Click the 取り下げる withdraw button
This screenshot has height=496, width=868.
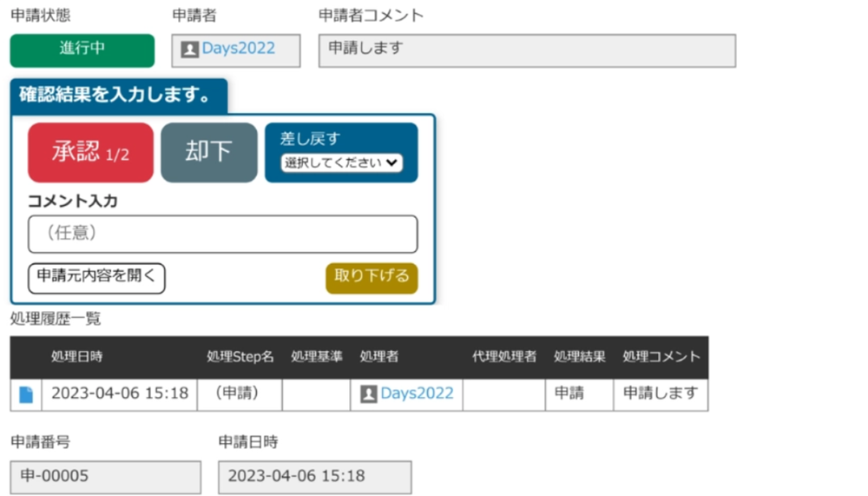pyautogui.click(x=372, y=277)
